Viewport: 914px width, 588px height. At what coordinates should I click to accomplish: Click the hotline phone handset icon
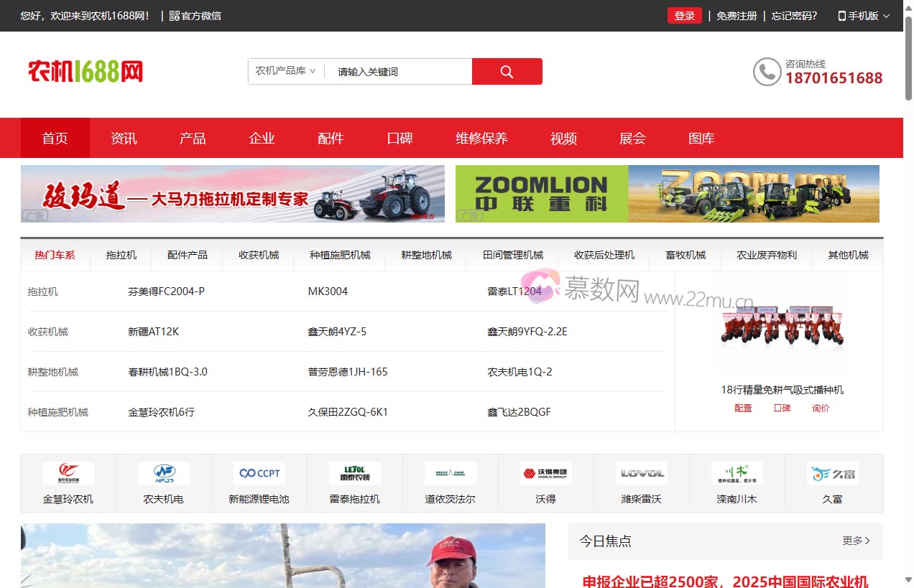pyautogui.click(x=766, y=72)
